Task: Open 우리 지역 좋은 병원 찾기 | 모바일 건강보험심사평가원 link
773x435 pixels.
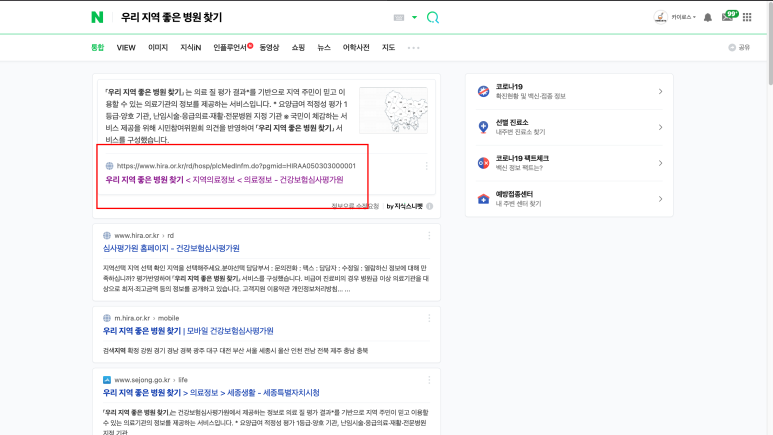Action: pos(188,331)
